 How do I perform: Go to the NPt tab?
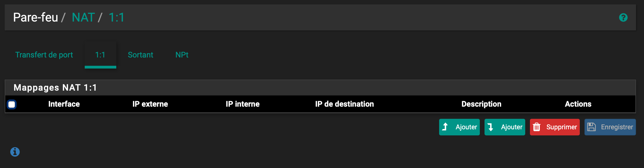(x=182, y=55)
